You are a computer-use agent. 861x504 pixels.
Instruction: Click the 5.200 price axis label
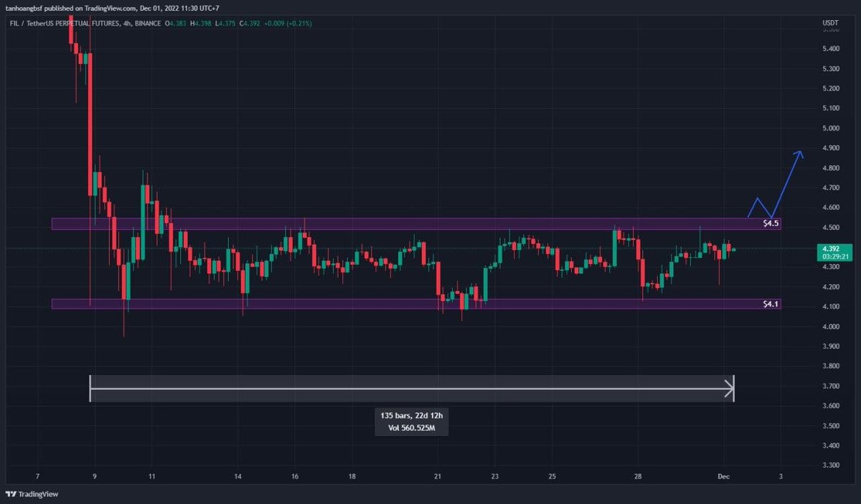831,88
